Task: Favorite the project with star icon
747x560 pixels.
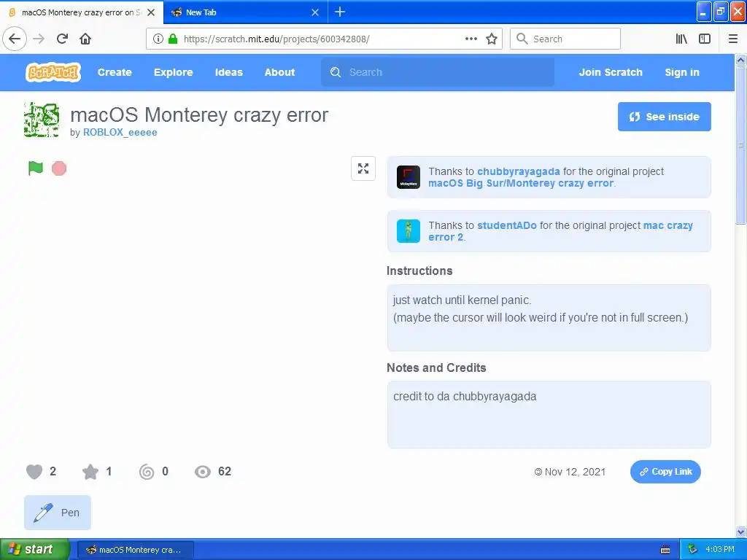Action: click(90, 472)
